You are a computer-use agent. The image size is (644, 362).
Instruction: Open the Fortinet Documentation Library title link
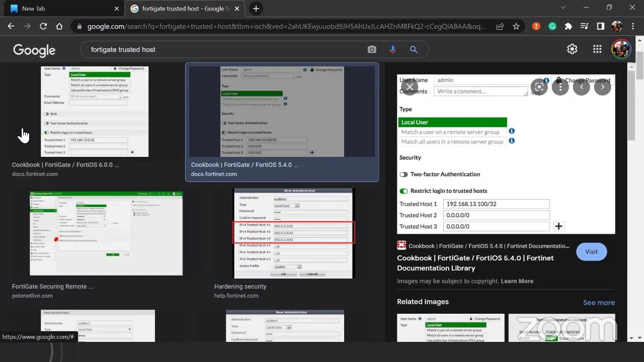pos(475,263)
